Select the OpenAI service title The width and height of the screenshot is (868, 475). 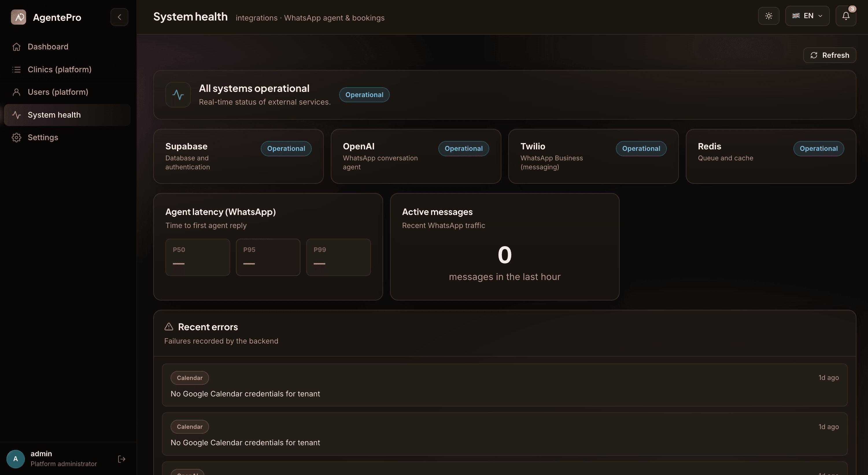tap(359, 146)
